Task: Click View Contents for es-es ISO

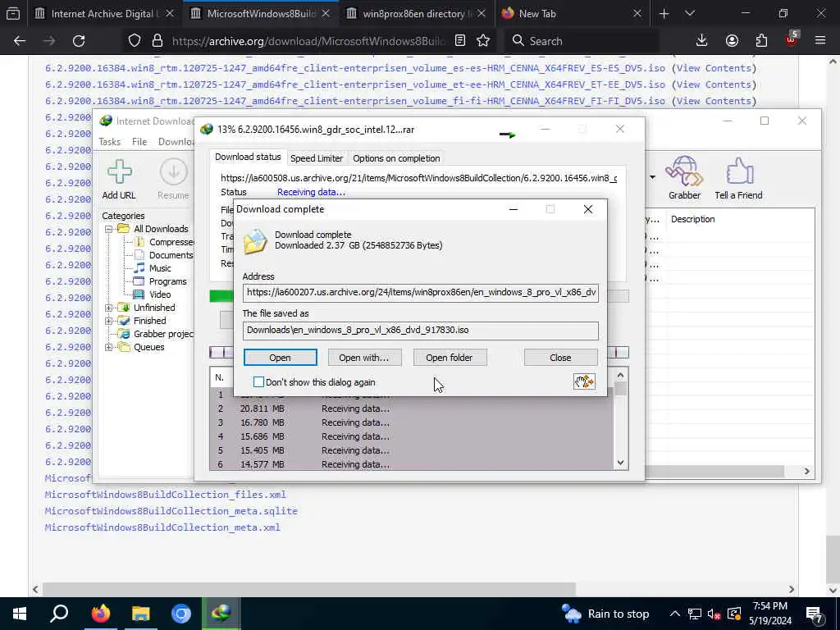Action: (714, 68)
